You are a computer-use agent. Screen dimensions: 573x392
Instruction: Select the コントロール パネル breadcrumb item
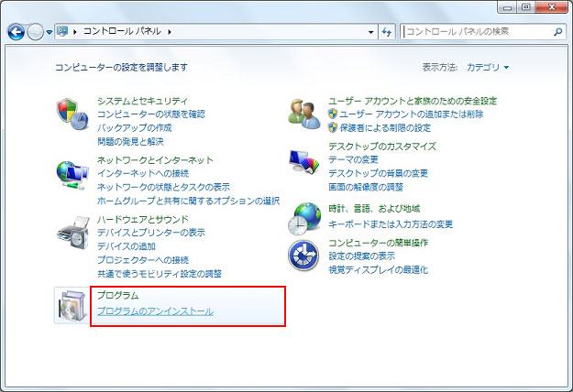(123, 31)
